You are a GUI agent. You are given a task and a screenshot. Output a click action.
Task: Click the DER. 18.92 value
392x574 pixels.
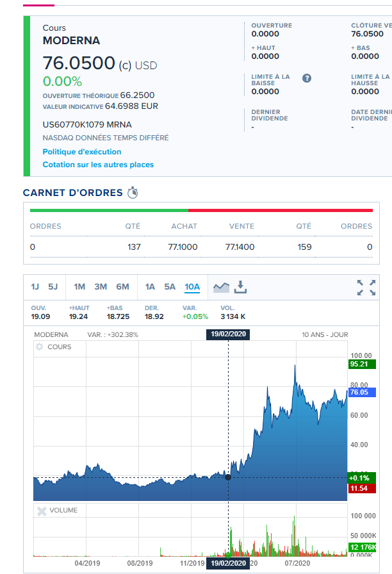click(154, 316)
